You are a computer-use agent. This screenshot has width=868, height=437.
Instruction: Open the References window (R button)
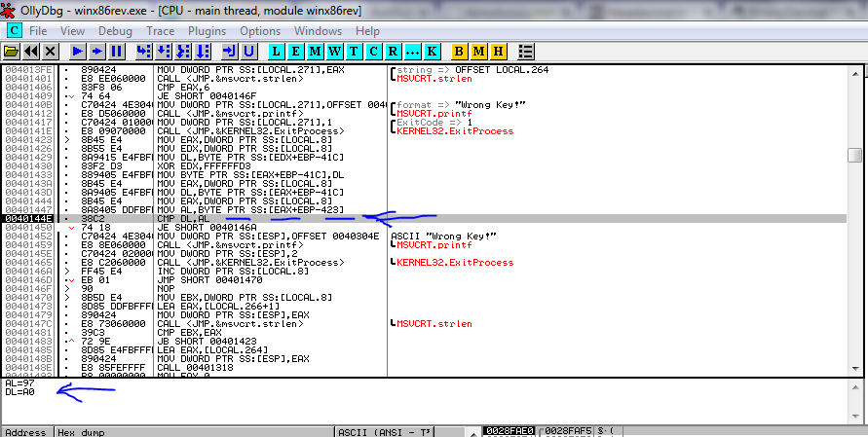point(393,52)
